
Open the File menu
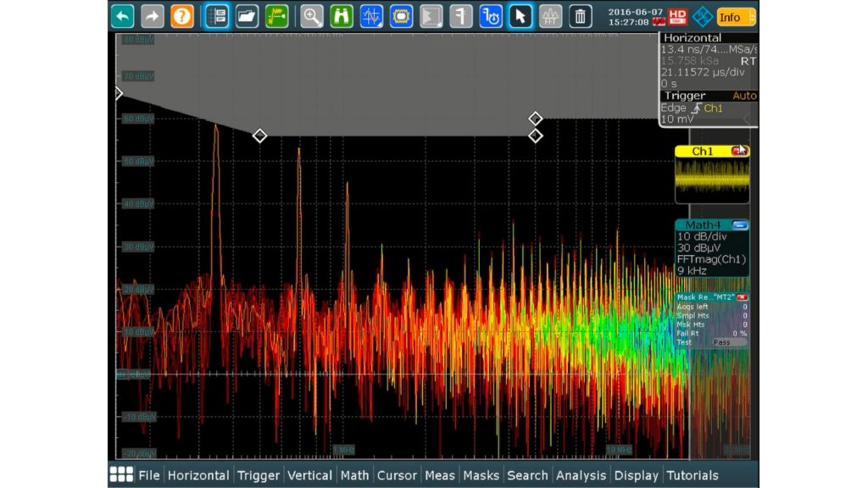(149, 475)
